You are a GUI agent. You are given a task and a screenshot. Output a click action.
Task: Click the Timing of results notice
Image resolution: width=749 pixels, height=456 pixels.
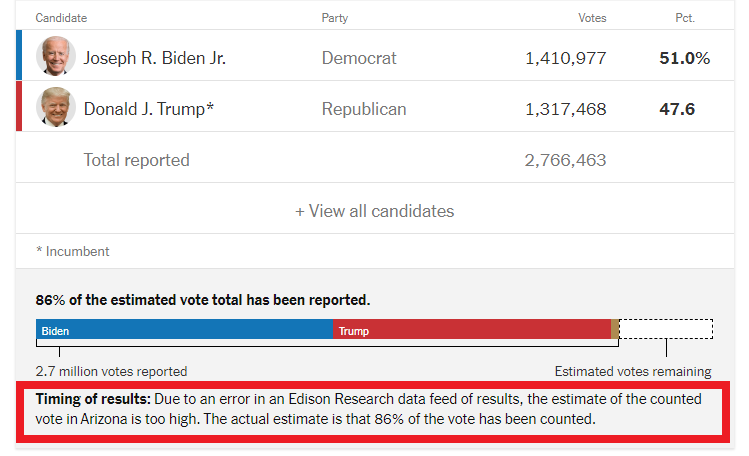tap(373, 409)
